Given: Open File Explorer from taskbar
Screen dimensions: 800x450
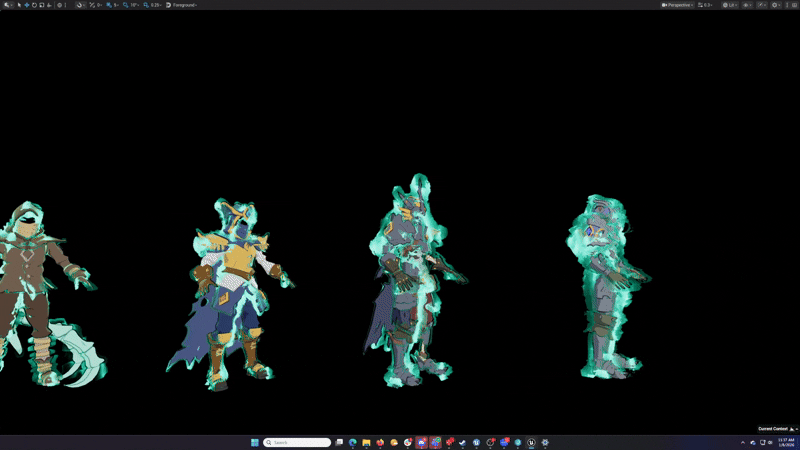Looking at the screenshot, I should pos(366,442).
